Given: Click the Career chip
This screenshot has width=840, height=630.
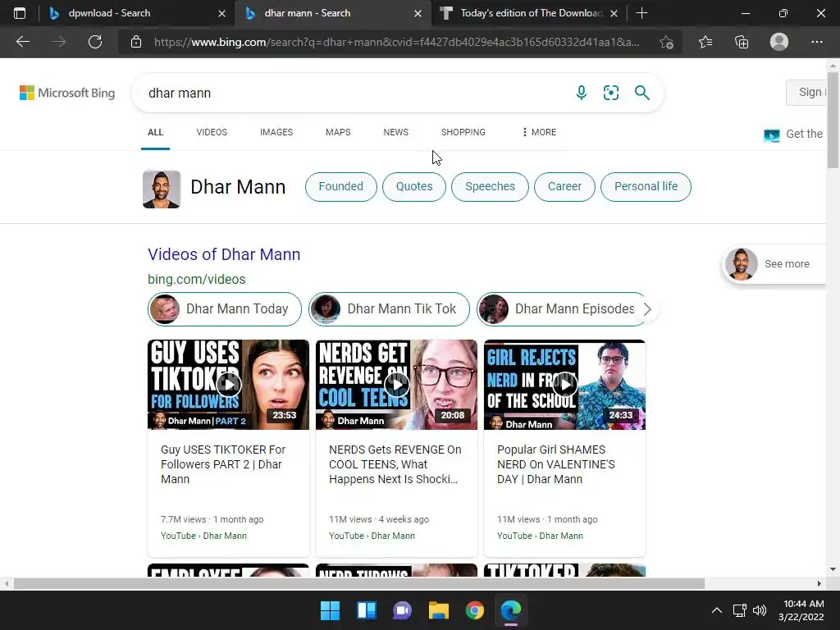Looking at the screenshot, I should (x=564, y=186).
